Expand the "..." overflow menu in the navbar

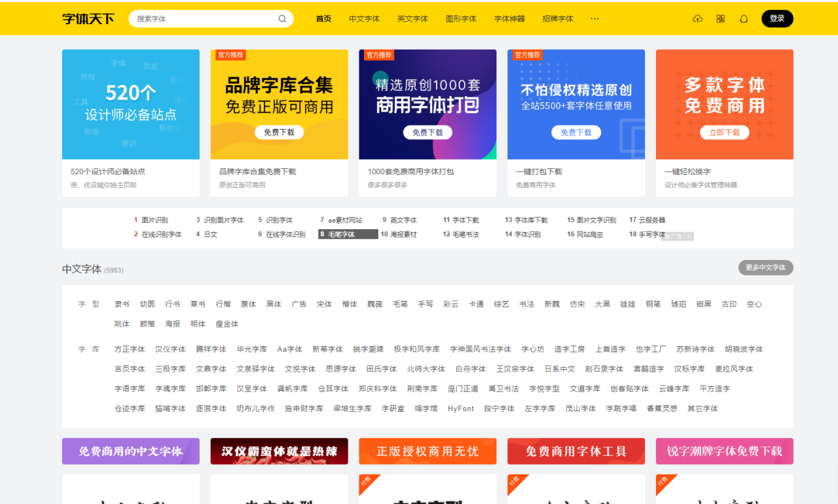pos(594,19)
